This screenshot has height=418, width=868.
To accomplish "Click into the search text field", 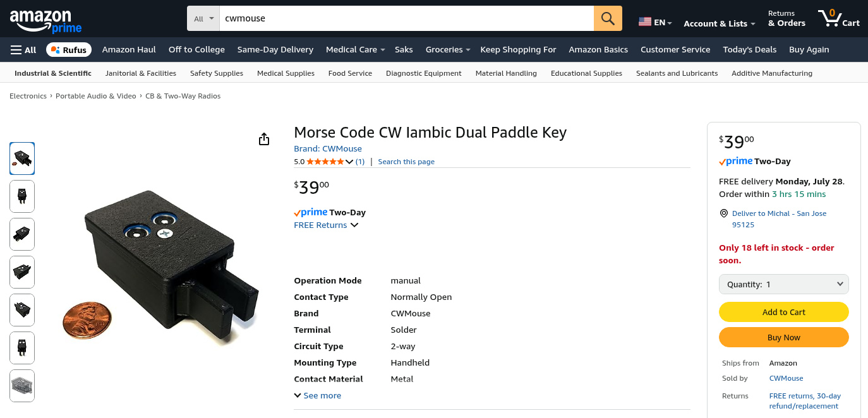I will pos(407,18).
